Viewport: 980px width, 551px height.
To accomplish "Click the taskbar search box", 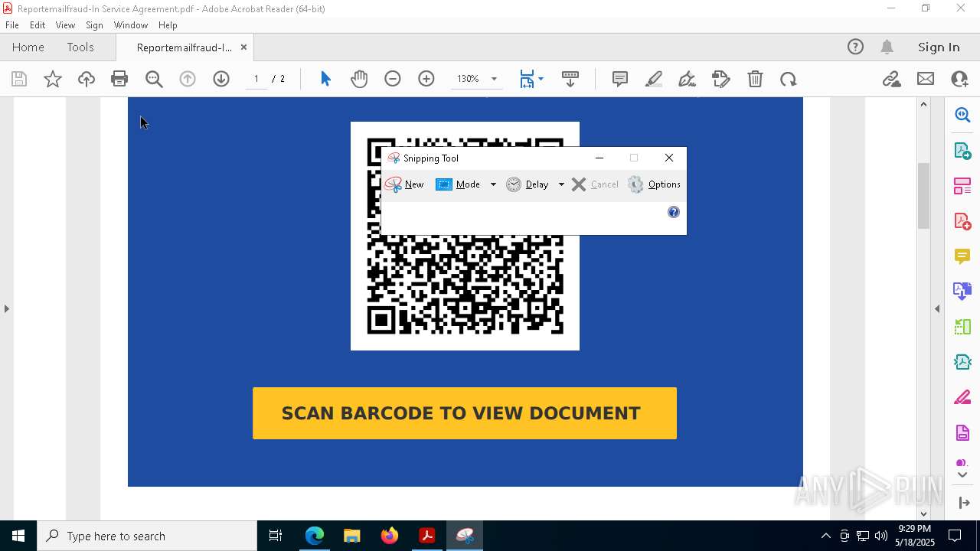I will click(x=147, y=536).
